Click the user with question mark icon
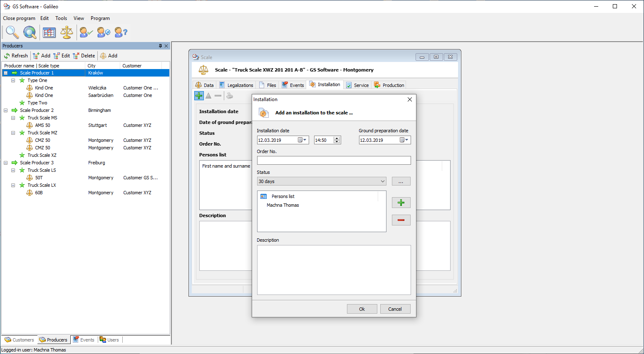This screenshot has height=354, width=644. [121, 32]
